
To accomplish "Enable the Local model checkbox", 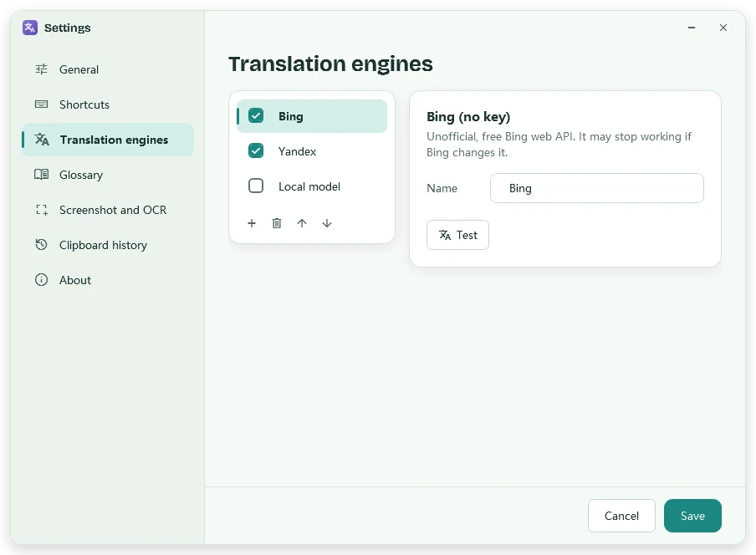I will click(x=256, y=186).
